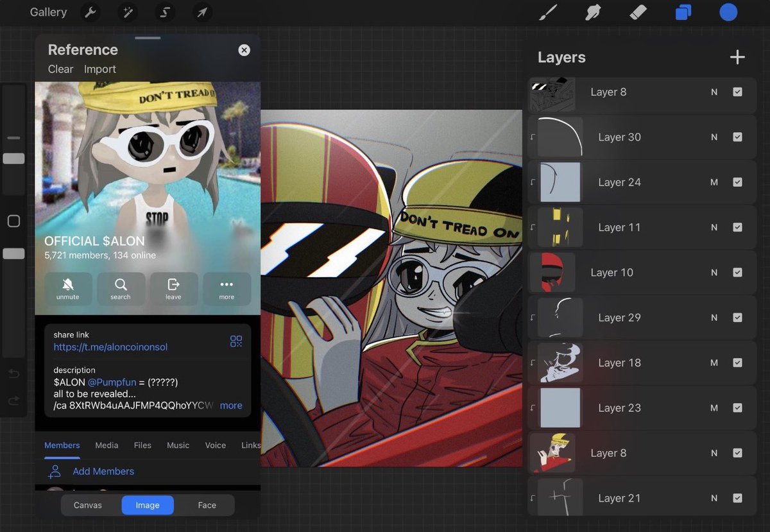770x532 pixels.
Task: Open blend mode N for Layer 21
Action: tap(714, 498)
